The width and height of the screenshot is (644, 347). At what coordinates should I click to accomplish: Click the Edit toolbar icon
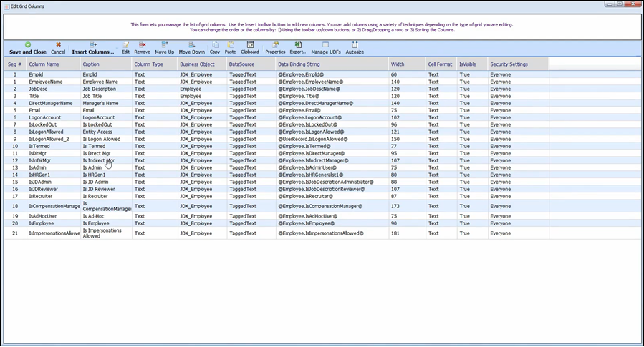point(126,48)
